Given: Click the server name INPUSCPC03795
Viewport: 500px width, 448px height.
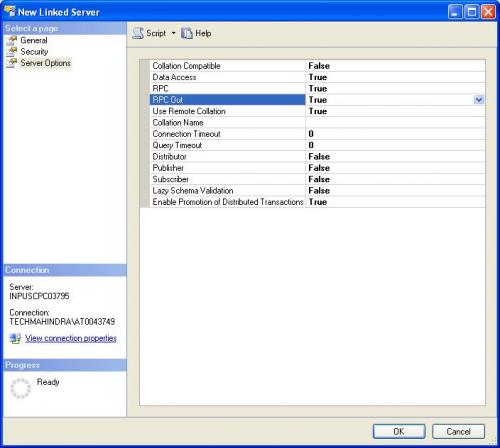Looking at the screenshot, I should click(39, 296).
